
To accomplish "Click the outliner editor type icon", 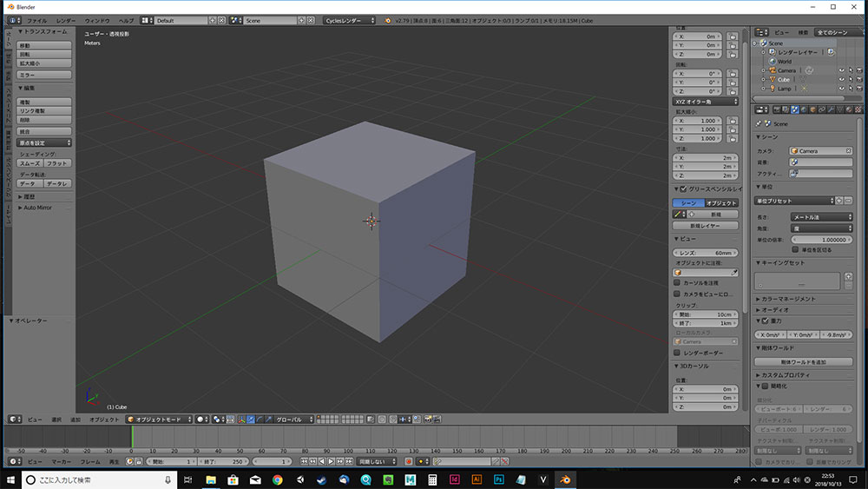I will 762,32.
